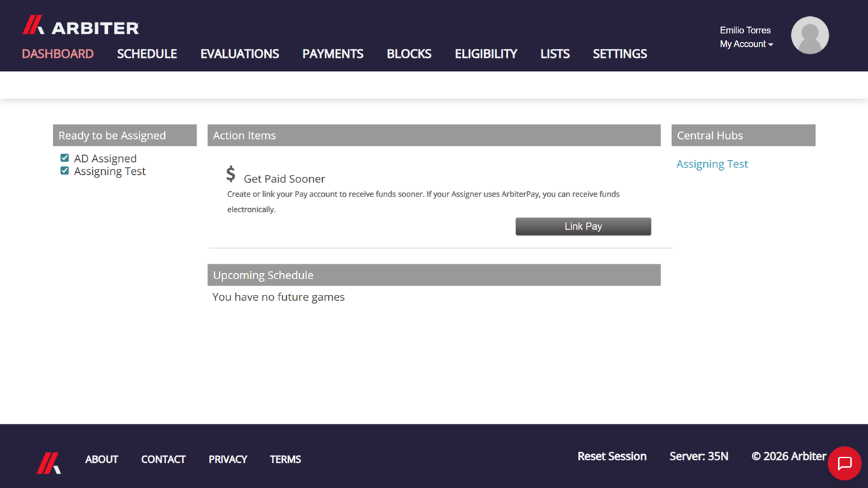This screenshot has width=868, height=488.
Task: Open the About footer link
Action: [x=102, y=460]
